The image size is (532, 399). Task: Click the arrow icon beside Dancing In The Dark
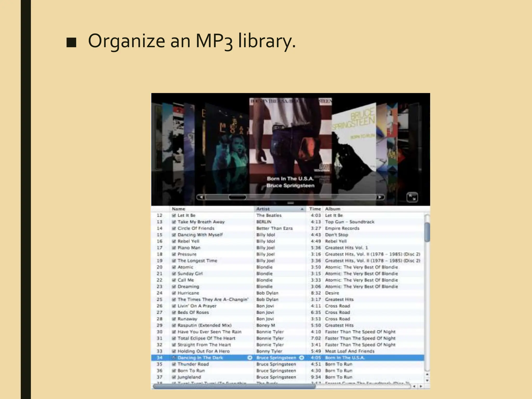[250, 358]
